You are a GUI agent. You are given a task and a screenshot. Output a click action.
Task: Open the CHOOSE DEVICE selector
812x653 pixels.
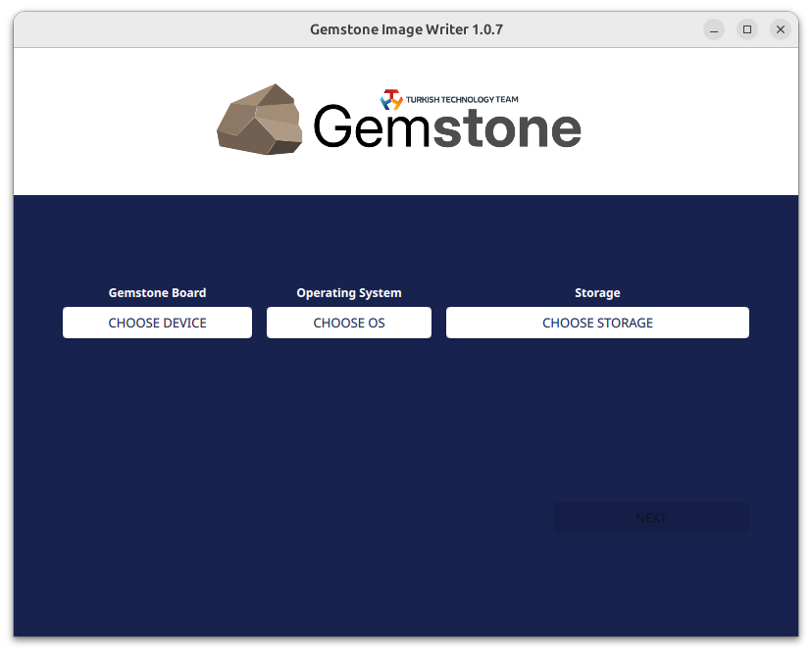[x=158, y=323]
